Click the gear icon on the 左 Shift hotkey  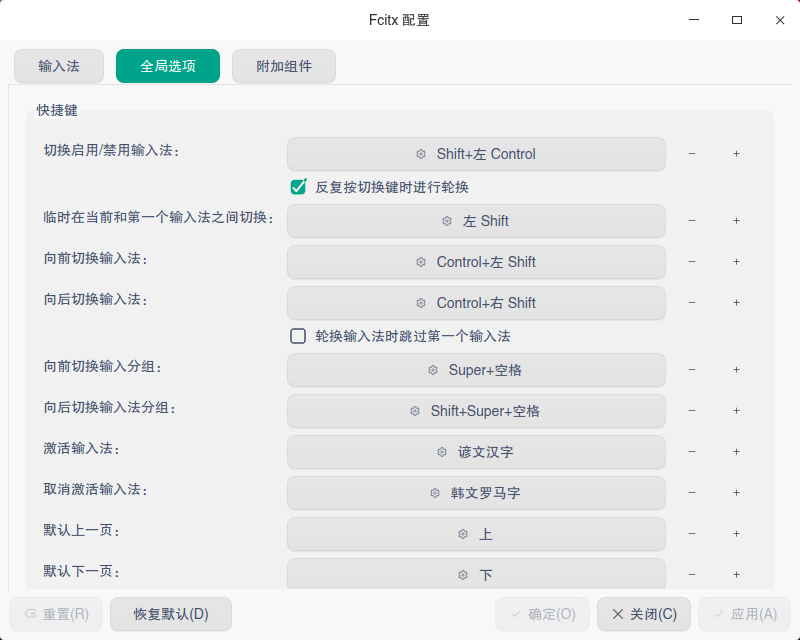(445, 221)
